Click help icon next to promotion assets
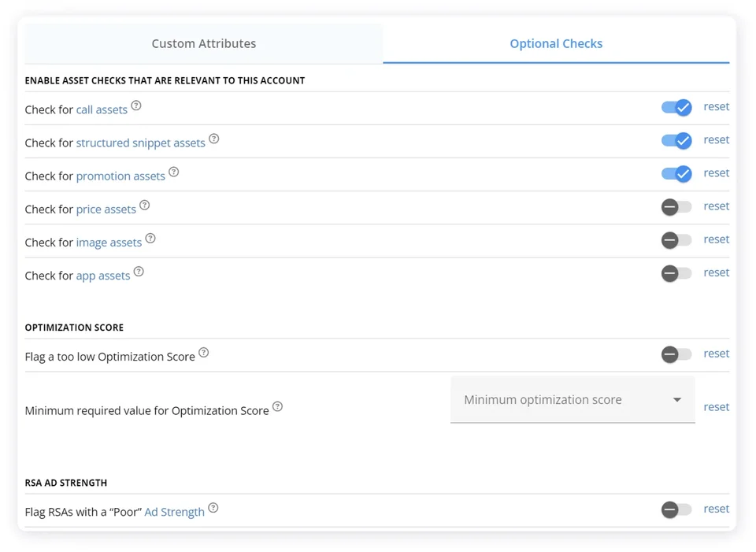This screenshot has width=756, height=552. tap(174, 172)
